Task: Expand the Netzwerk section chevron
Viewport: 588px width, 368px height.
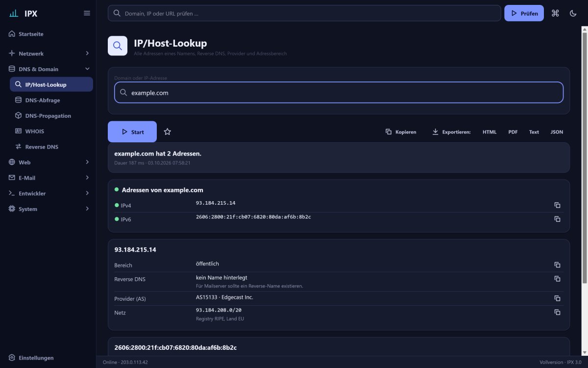Action: click(87, 53)
